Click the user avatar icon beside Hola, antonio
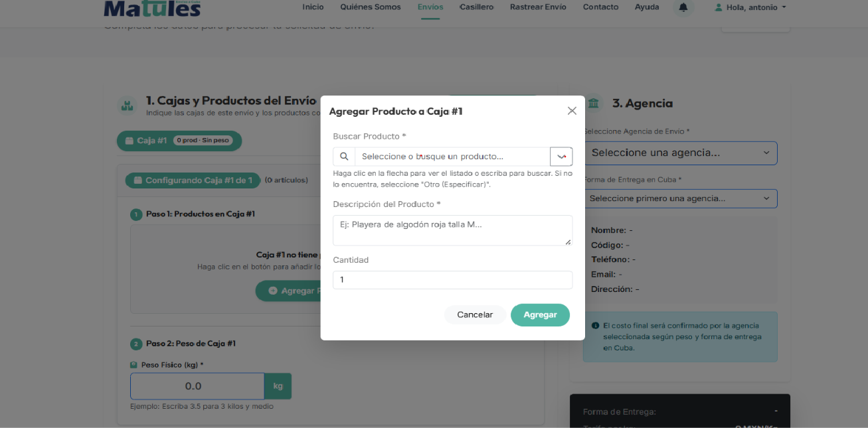The image size is (868, 428). 718,7
